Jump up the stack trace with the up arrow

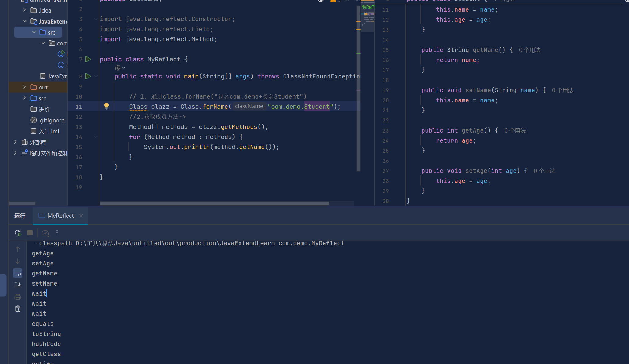pos(18,249)
